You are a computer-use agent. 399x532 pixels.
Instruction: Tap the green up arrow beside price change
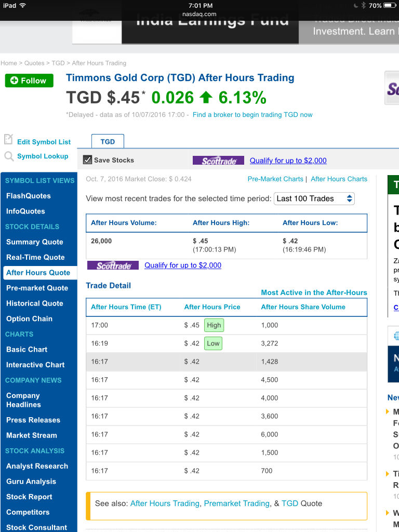coord(206,97)
